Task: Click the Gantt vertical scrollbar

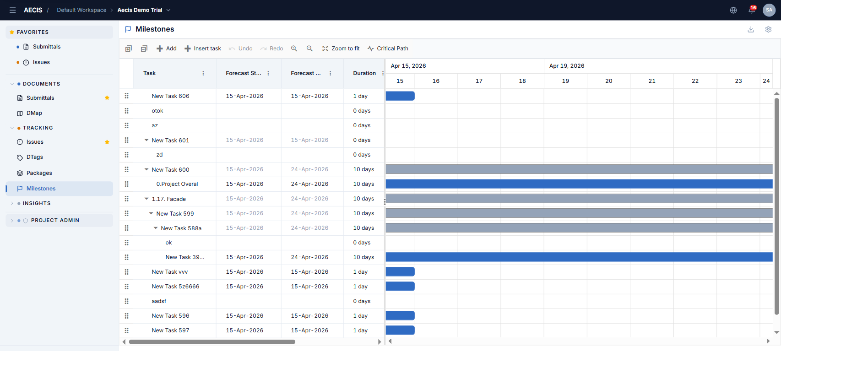Action: coord(776,206)
